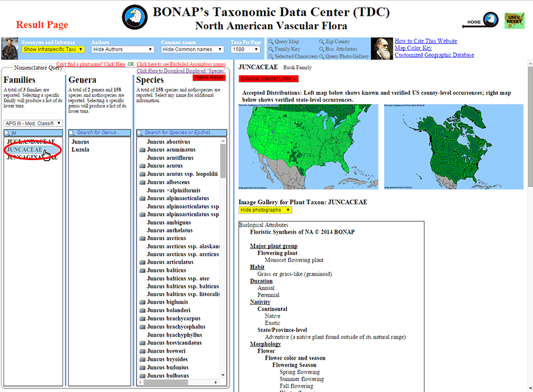The width and height of the screenshot is (533, 392).
Task: Click the page vertical scrollbar thumb
Action: pos(530,127)
